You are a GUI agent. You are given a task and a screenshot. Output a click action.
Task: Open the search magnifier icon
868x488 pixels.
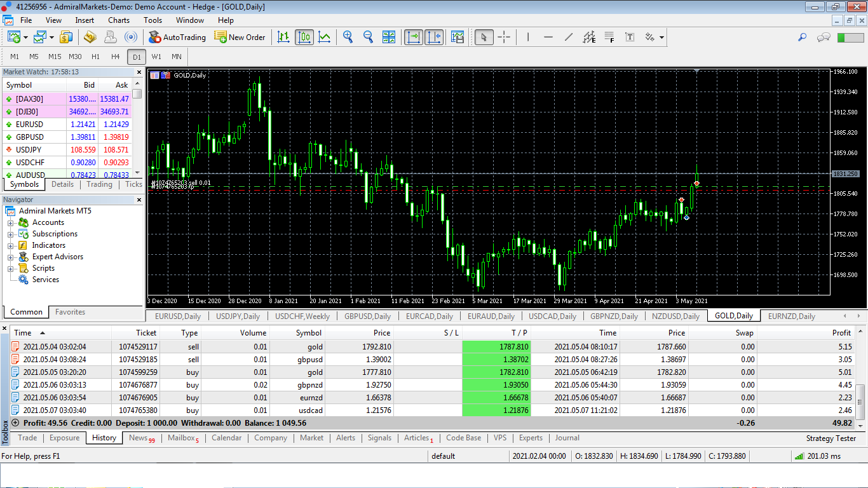click(803, 37)
